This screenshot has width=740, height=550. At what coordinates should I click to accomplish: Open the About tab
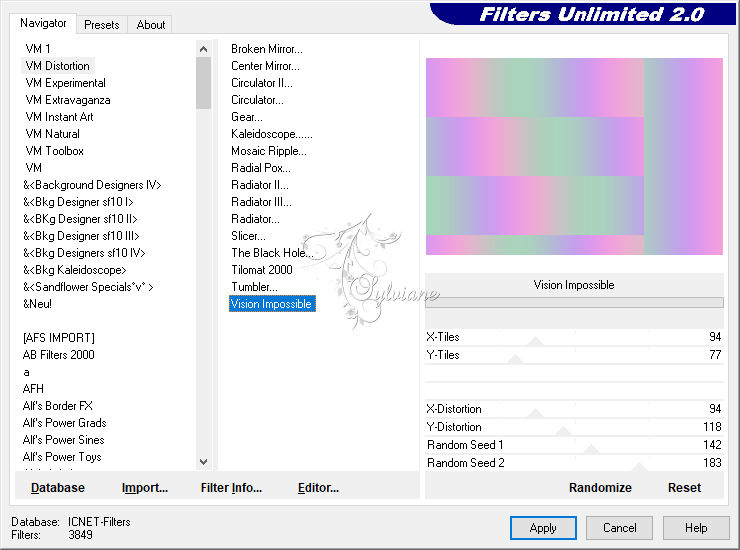point(151,25)
